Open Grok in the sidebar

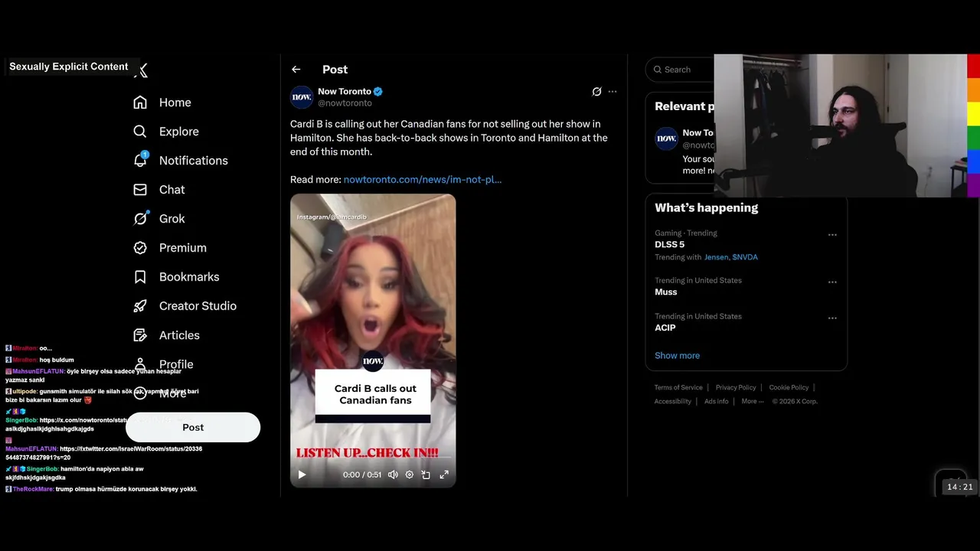pyautogui.click(x=159, y=219)
